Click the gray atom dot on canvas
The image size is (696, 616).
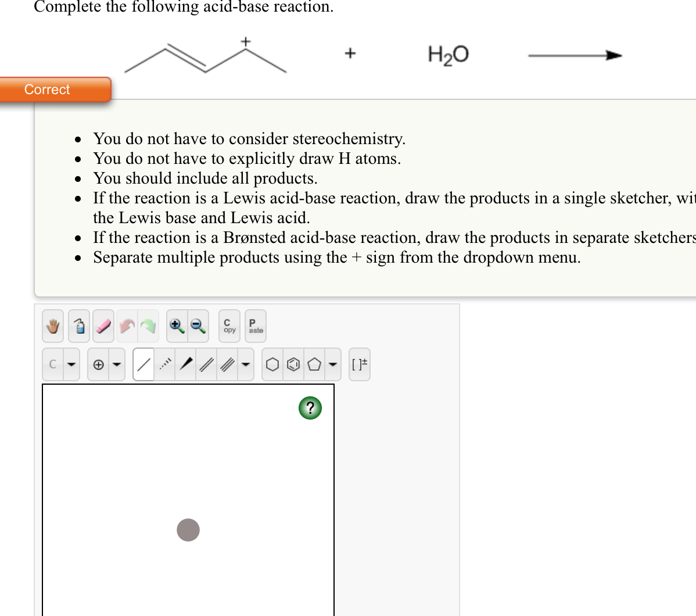(x=188, y=530)
